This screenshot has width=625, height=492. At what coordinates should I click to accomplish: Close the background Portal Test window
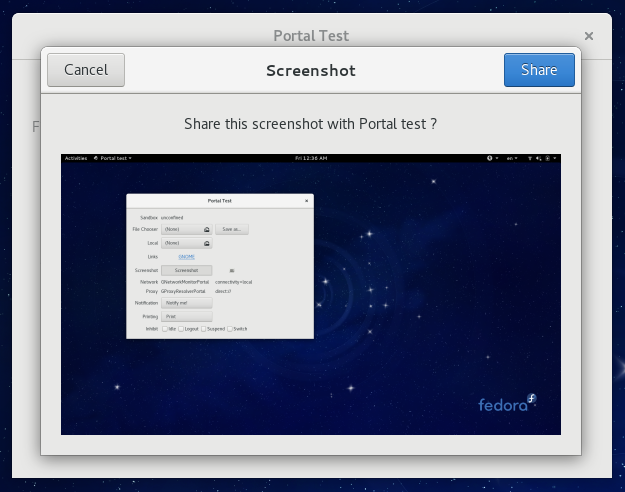tap(589, 36)
